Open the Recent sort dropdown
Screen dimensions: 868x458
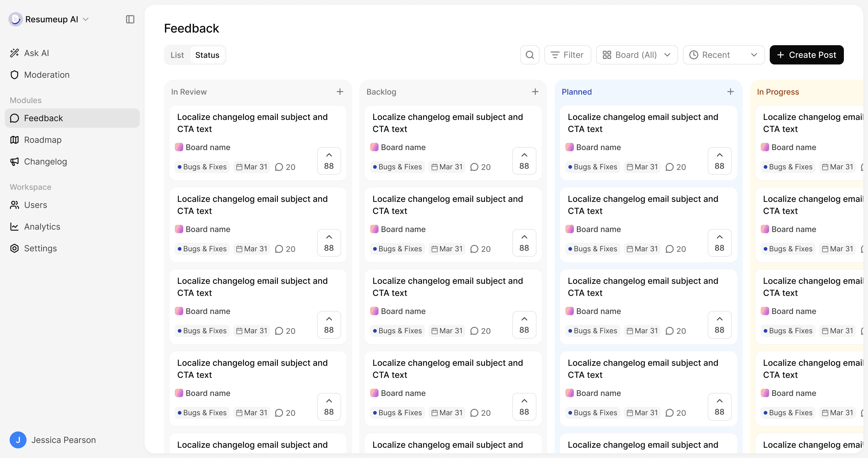(x=723, y=55)
